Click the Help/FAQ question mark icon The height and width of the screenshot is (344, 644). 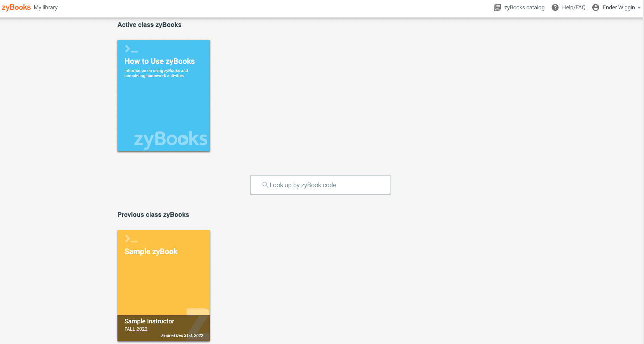click(x=555, y=7)
